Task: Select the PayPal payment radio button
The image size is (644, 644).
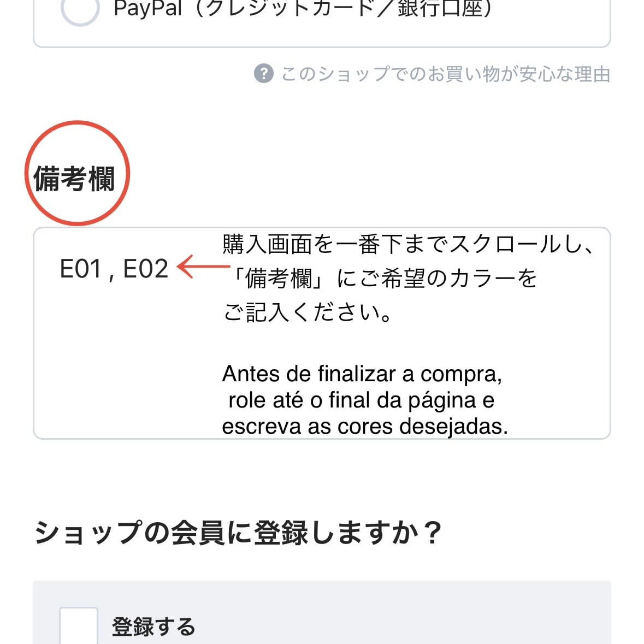Action: pyautogui.click(x=80, y=9)
